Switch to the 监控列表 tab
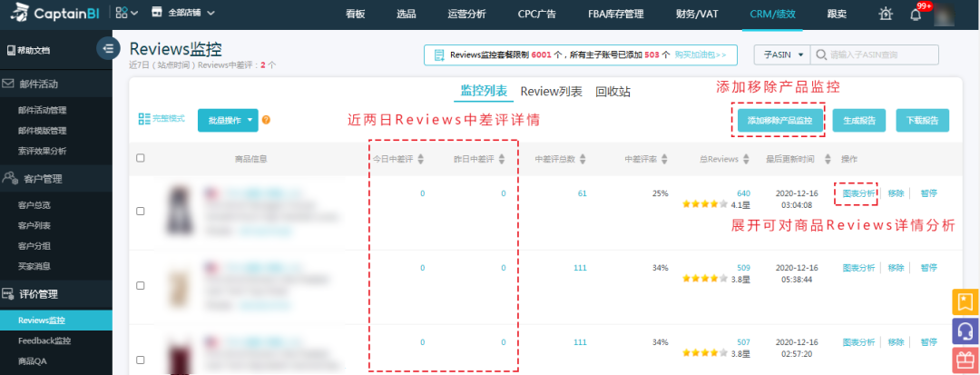980x375 pixels. tap(484, 92)
